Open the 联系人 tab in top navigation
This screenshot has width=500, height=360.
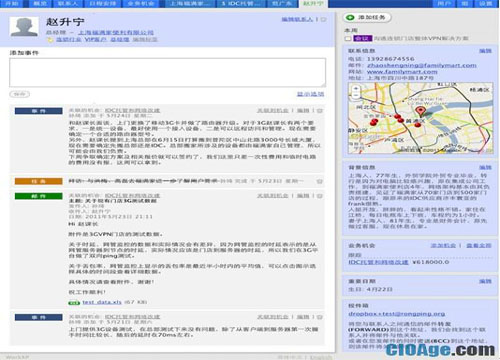point(68,4)
